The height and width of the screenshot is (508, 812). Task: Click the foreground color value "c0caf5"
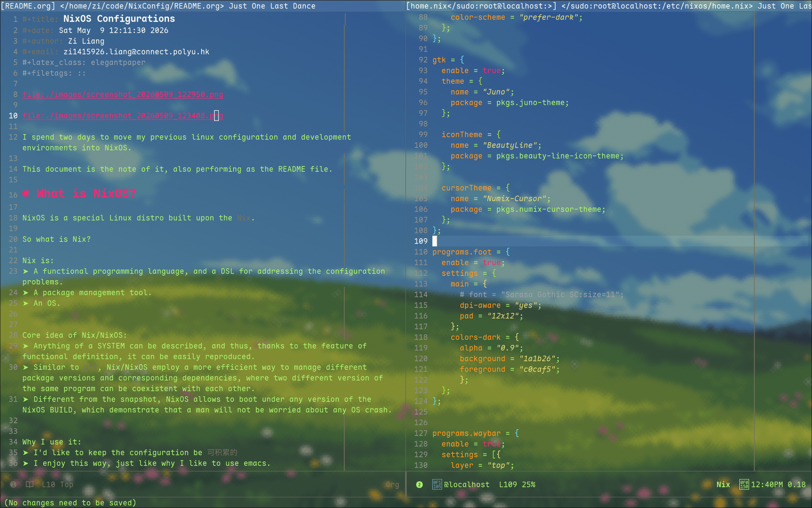tap(537, 370)
